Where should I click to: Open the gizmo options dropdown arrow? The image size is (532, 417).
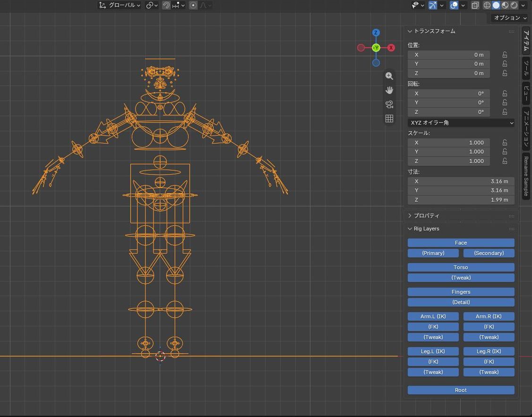442,5
